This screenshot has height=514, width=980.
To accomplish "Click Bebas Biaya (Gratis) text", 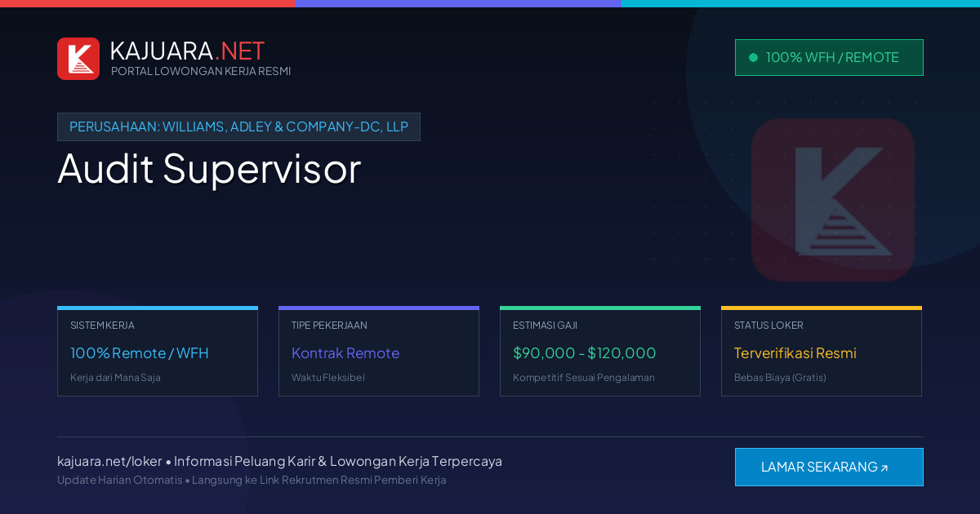I will click(780, 378).
